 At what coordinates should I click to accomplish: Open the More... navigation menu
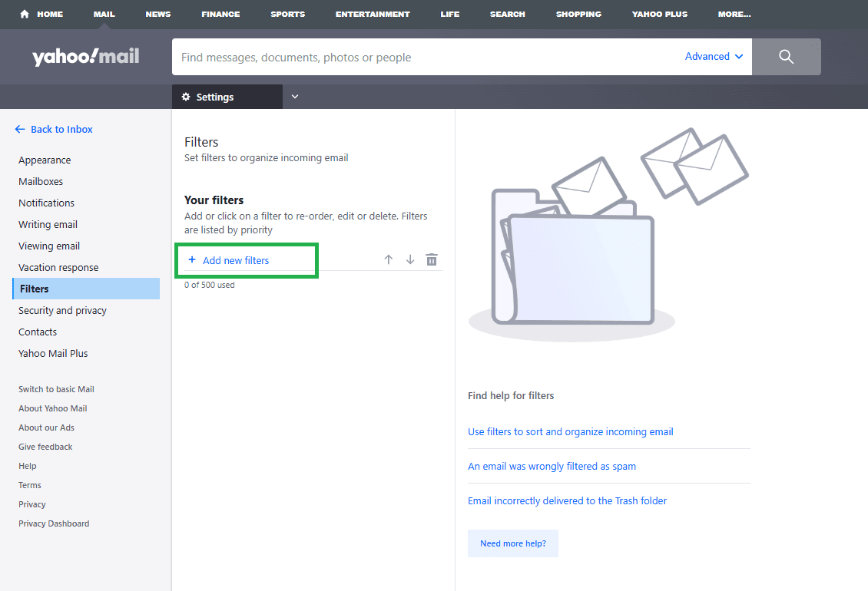[x=734, y=14]
